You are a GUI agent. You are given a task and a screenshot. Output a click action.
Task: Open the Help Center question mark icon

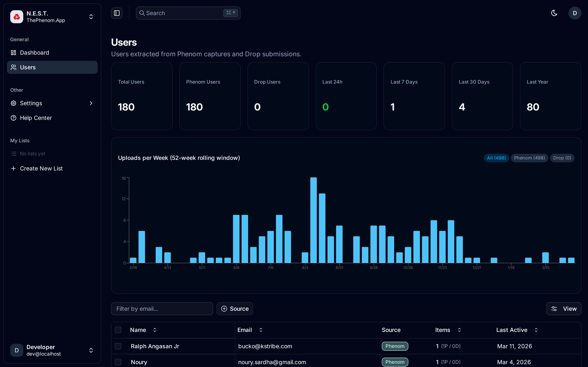[x=14, y=118]
